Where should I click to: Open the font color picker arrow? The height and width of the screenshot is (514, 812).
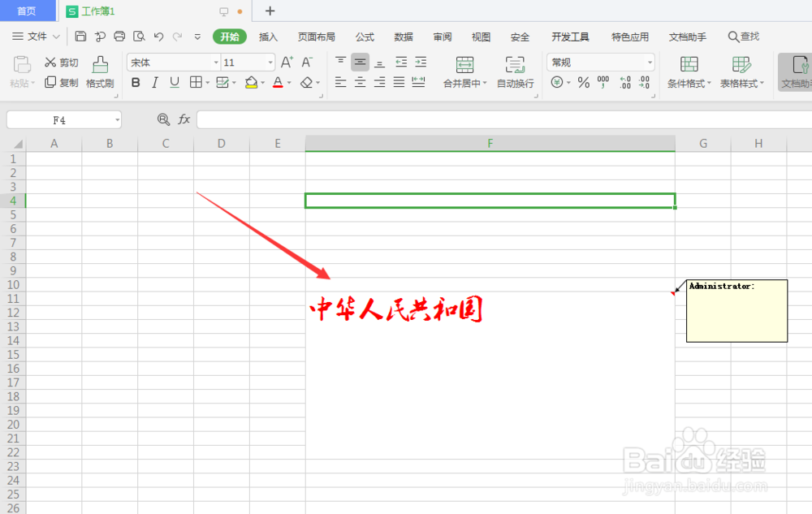[x=287, y=82]
